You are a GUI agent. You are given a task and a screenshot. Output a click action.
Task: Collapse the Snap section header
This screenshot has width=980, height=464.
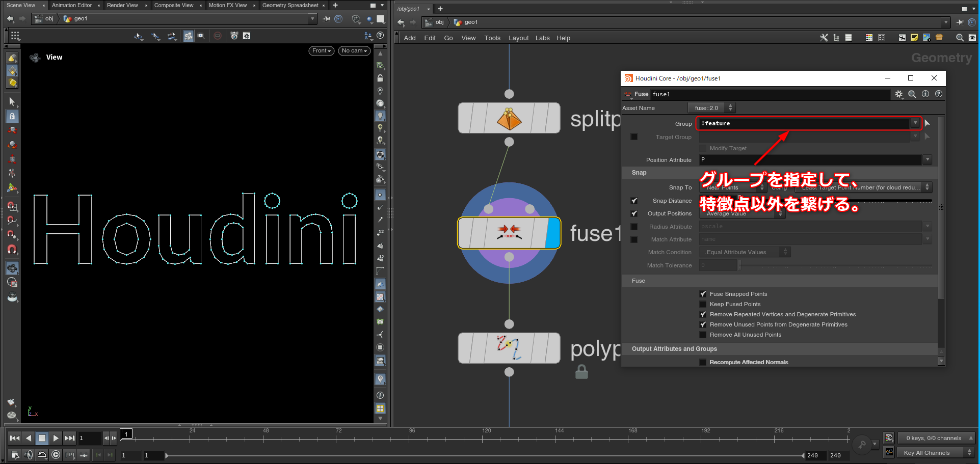click(780, 173)
